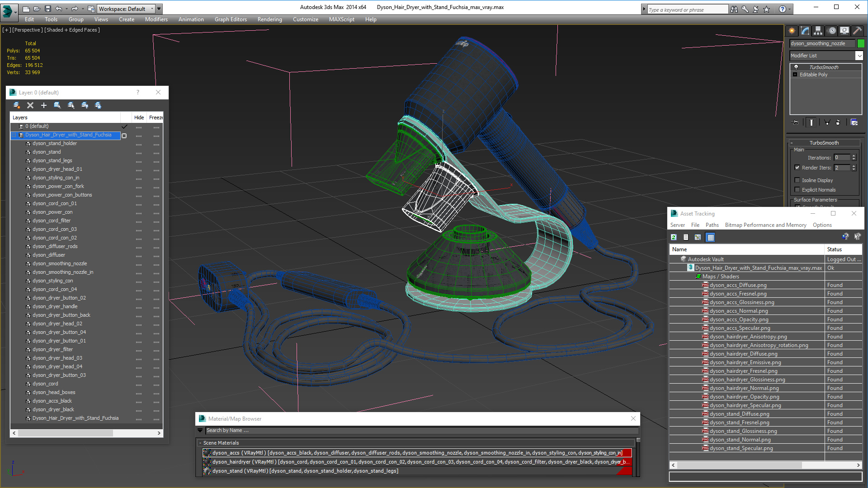868x488 pixels.
Task: Click the Save File icon in the quick access toolbar
Action: [47, 9]
